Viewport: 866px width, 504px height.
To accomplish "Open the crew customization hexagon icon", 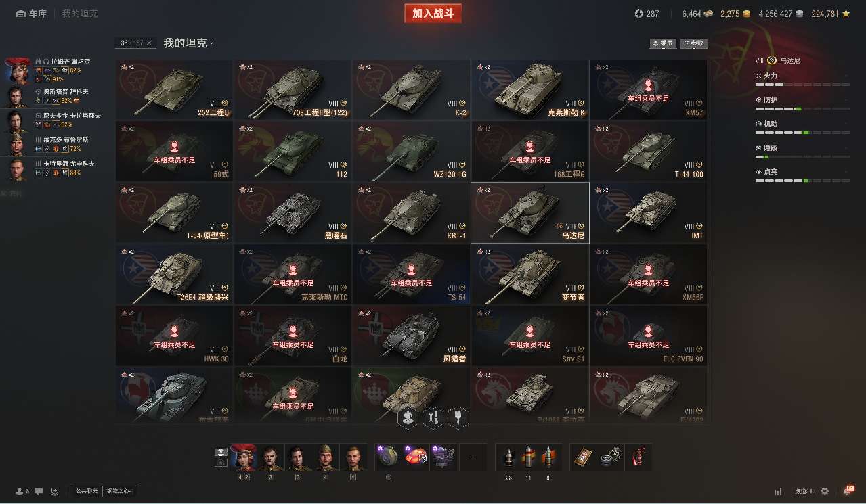I will 408,418.
